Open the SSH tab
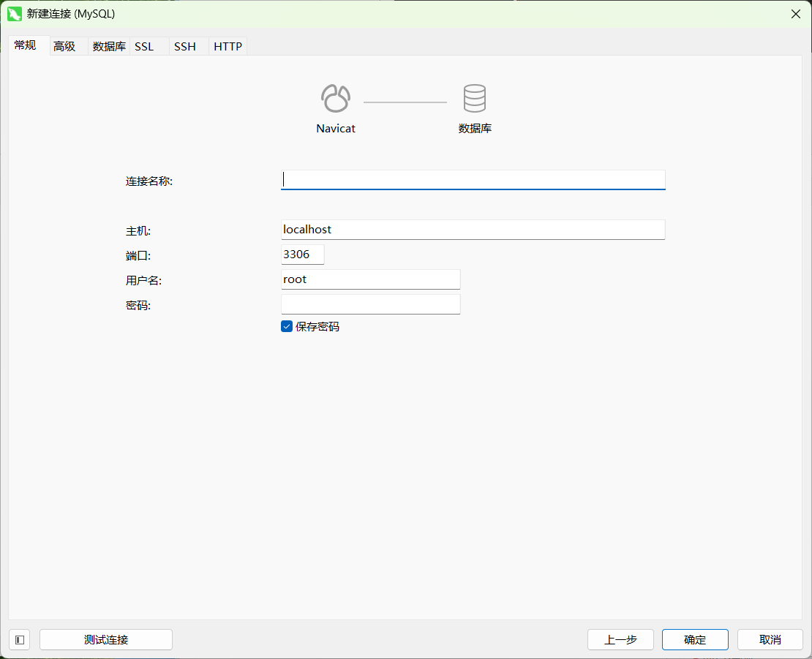 point(184,45)
